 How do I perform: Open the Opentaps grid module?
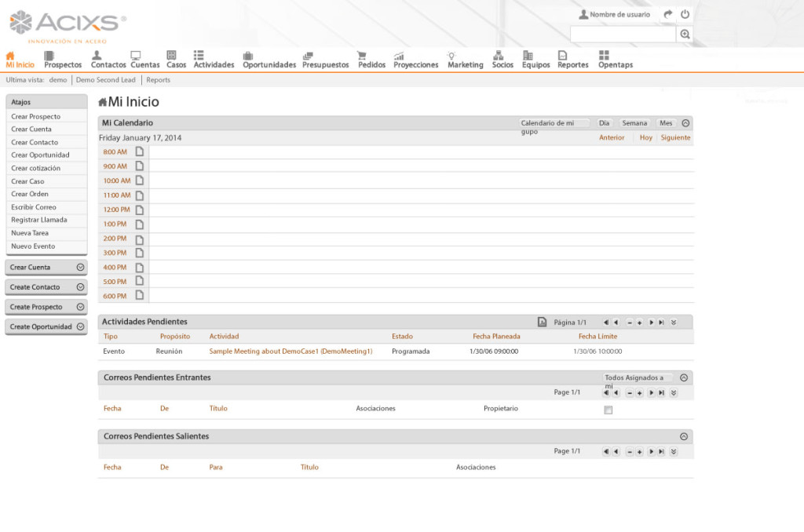(615, 60)
